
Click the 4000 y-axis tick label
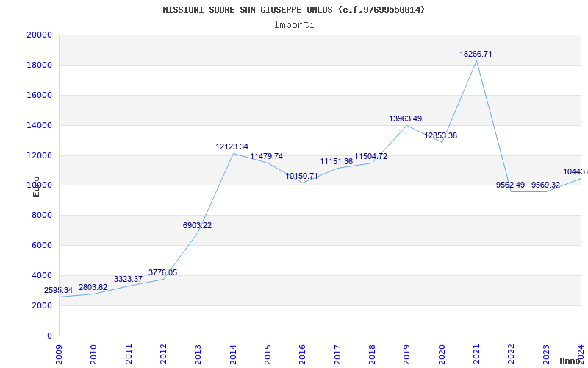(x=42, y=275)
